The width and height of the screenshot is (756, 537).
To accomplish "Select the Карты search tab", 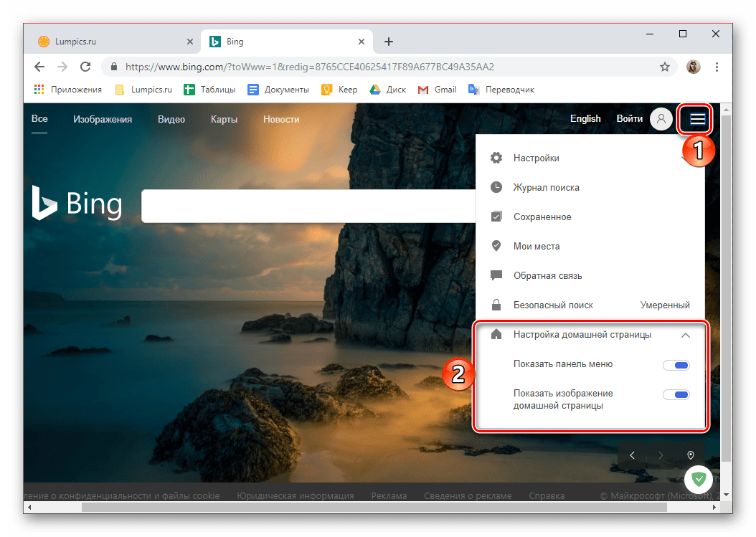I will 224,119.
